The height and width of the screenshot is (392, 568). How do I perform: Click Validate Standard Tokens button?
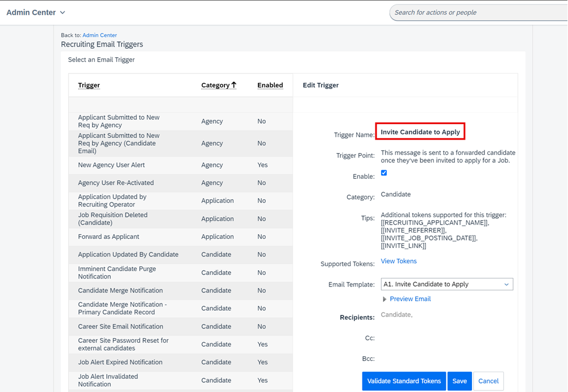point(404,381)
